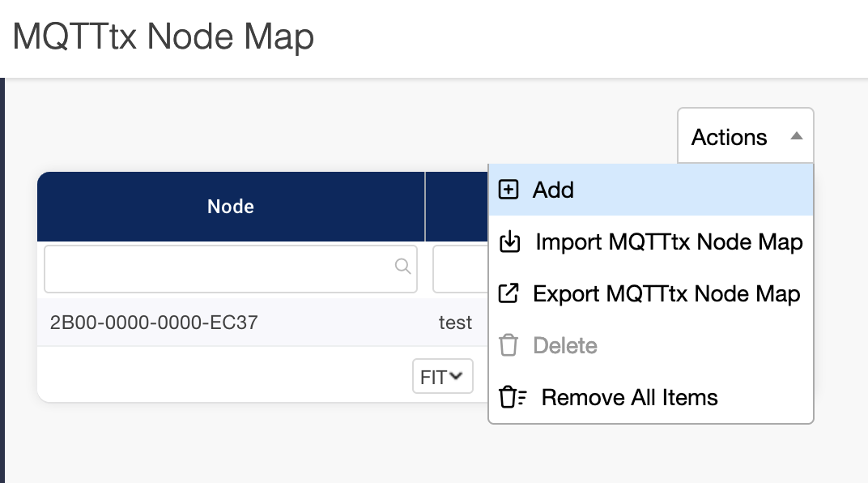The height and width of the screenshot is (483, 868).
Task: Open the FIT page-size dropdown
Action: 442,377
